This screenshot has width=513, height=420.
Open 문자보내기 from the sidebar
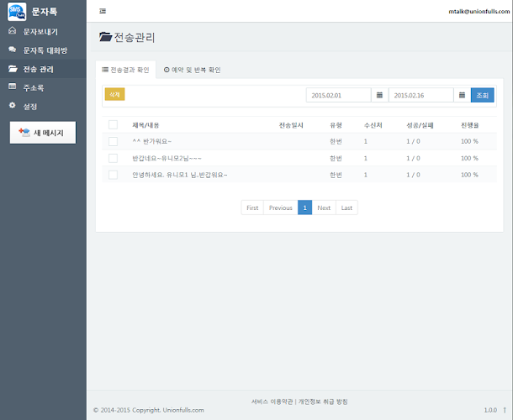coord(40,31)
